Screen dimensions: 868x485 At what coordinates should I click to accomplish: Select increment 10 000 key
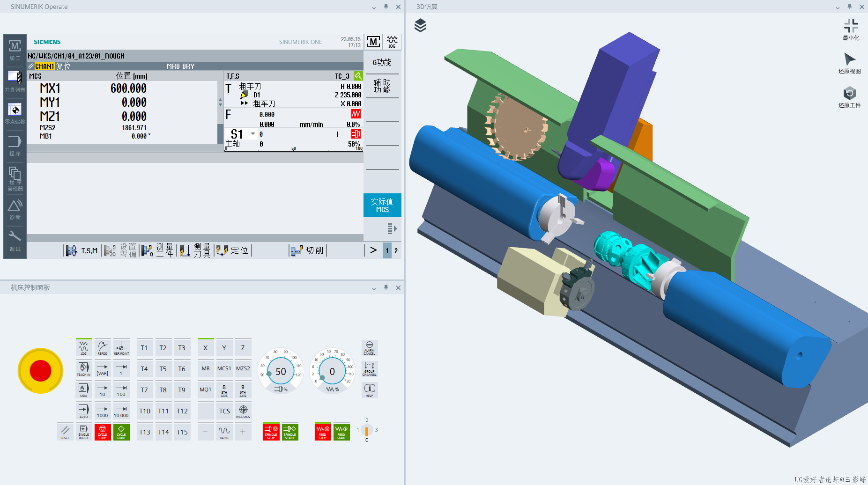point(121,411)
